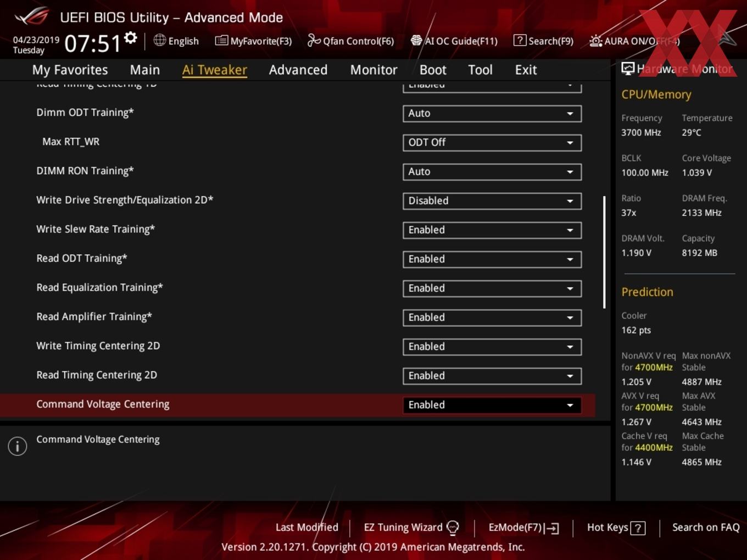The width and height of the screenshot is (747, 560).
Task: Switch to the Monitor tab
Action: tap(374, 70)
